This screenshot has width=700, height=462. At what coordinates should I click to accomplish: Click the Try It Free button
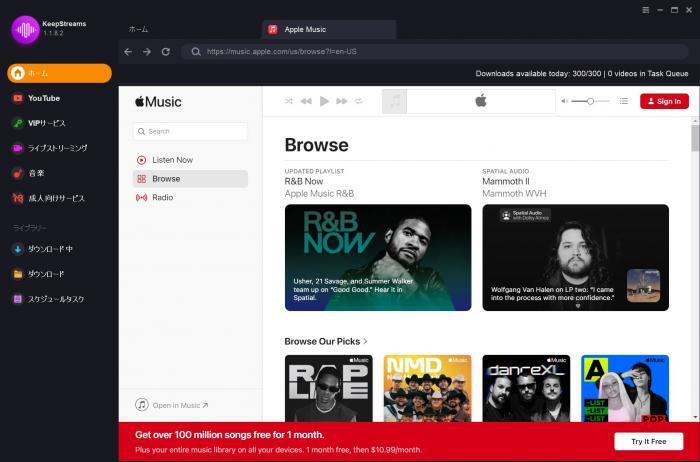pyautogui.click(x=648, y=441)
